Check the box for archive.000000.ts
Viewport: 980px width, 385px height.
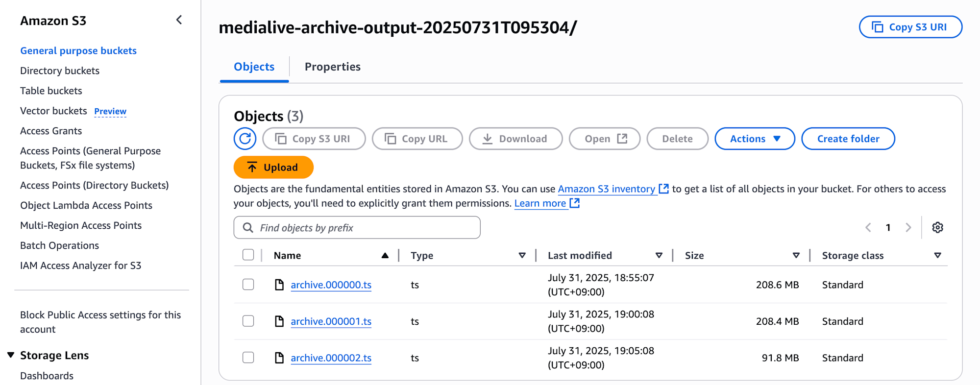pyautogui.click(x=248, y=285)
